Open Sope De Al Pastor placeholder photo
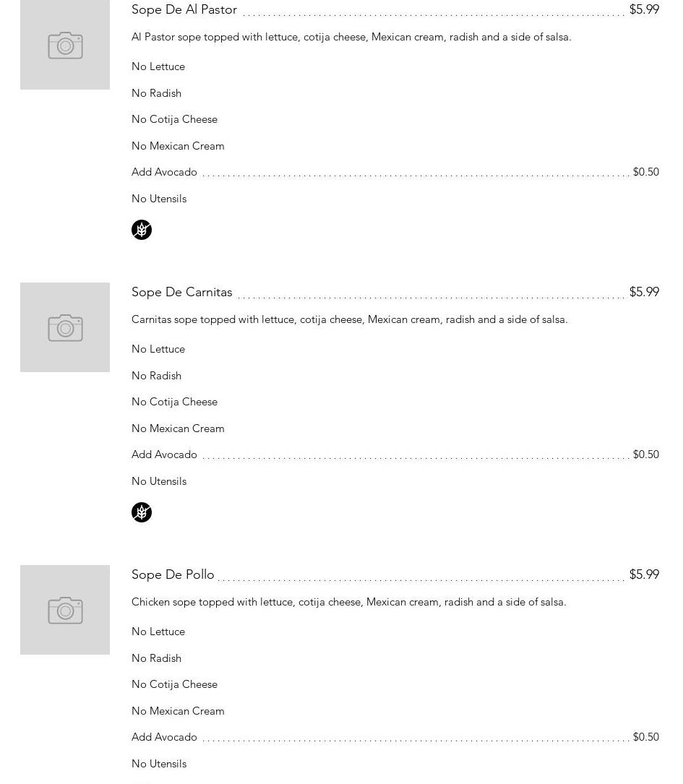The image size is (683, 784). pyautogui.click(x=65, y=45)
